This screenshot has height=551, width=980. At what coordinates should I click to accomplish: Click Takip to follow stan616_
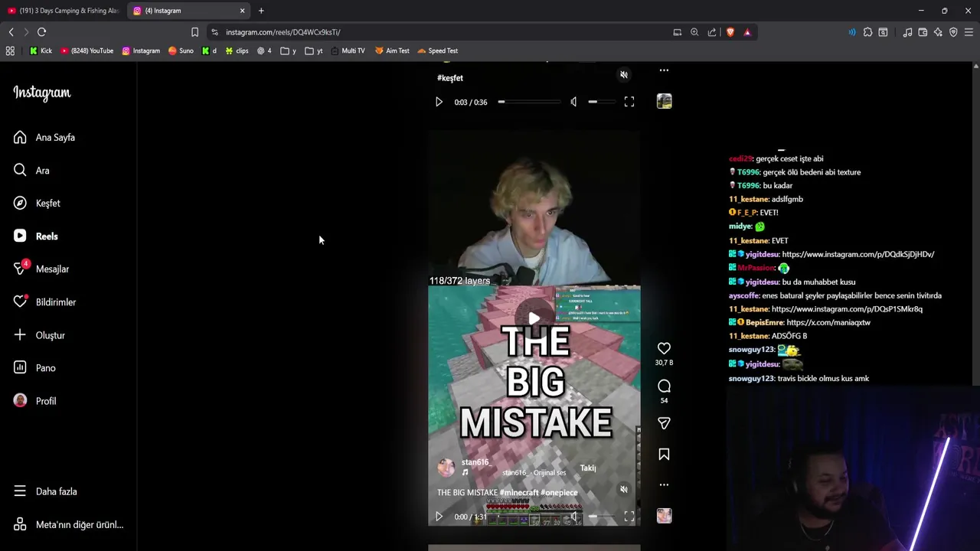click(588, 468)
